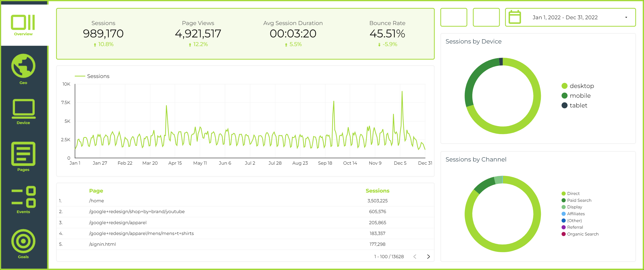Click the mens+t+shirts page row
This screenshot has width=644, height=270.
point(245,233)
